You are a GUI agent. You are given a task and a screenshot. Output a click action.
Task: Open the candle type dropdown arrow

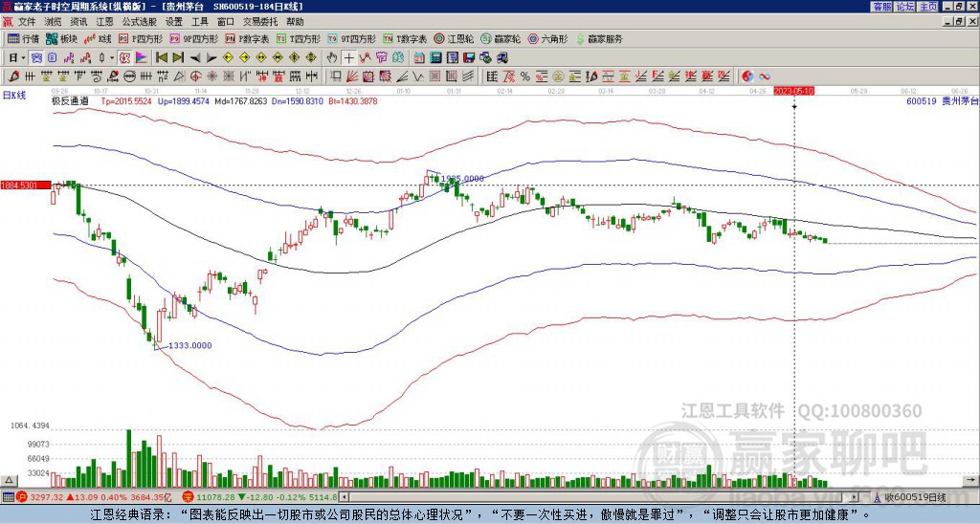112,58
